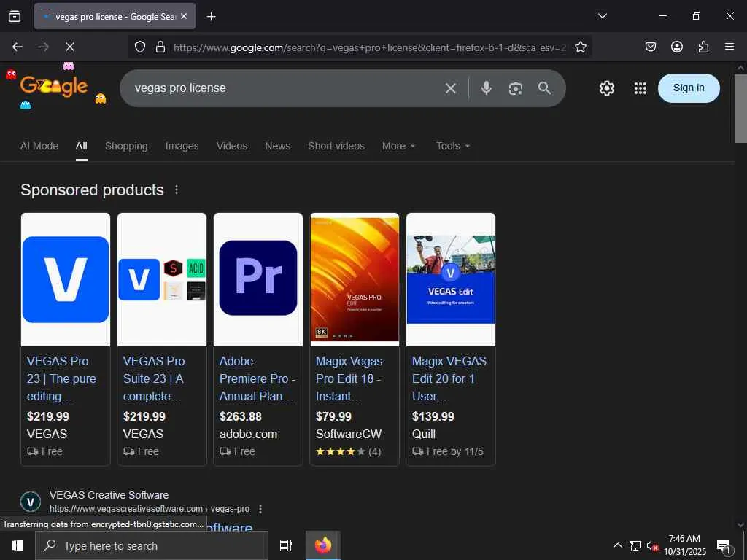This screenshot has height=560, width=747.
Task: Open the Firefox extensions menu
Action: point(703,47)
